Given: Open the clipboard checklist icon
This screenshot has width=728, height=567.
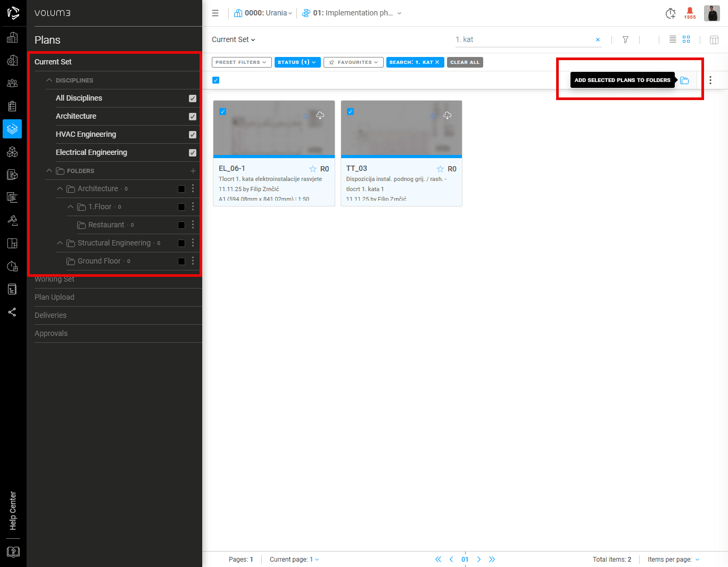Looking at the screenshot, I should [12, 106].
